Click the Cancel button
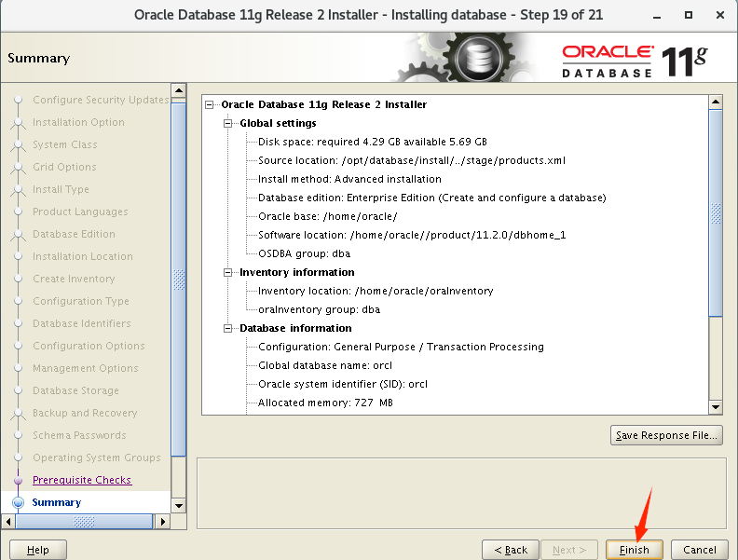The image size is (738, 560). point(700,550)
